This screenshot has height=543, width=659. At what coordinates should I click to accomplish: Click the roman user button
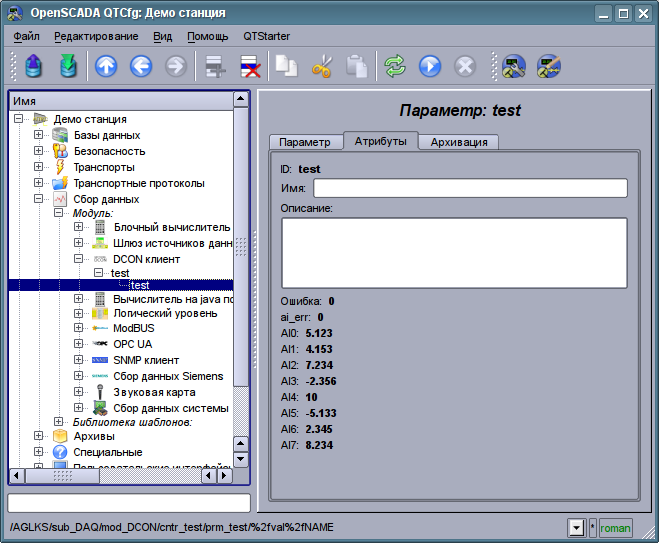(615, 527)
